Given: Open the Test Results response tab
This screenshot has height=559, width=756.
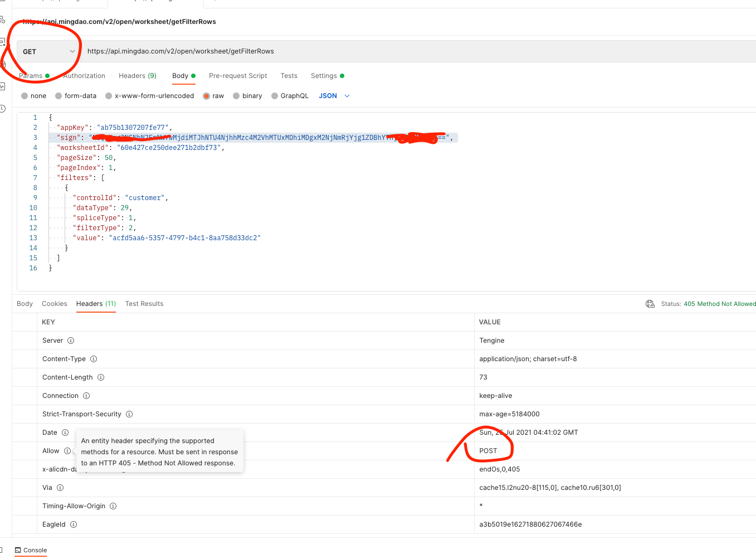Looking at the screenshot, I should (144, 304).
